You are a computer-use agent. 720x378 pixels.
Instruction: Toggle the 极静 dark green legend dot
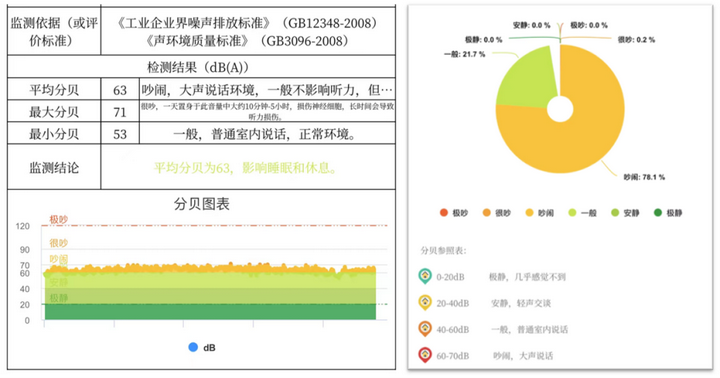658,213
